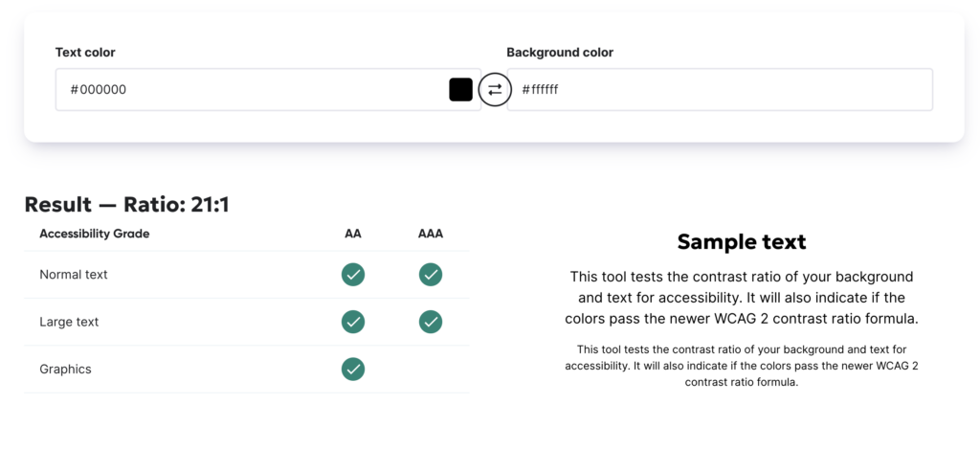Click Normal text AA pass checkmark
Viewport: 980px width, 449px height.
(353, 275)
